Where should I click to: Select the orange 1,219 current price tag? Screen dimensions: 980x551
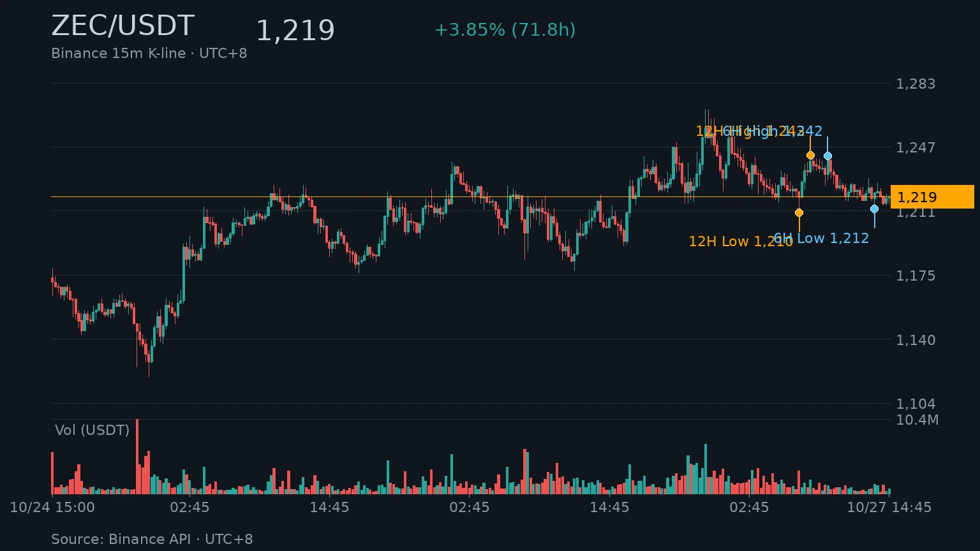(932, 197)
